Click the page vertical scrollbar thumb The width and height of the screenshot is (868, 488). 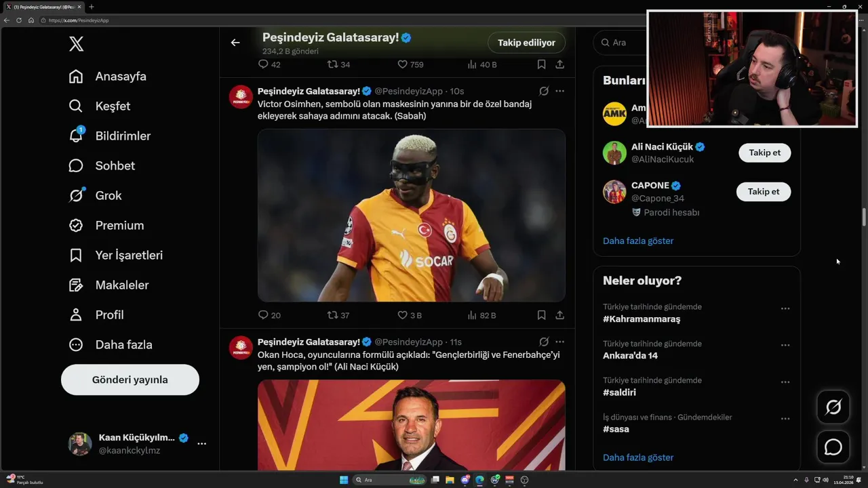[864, 218]
